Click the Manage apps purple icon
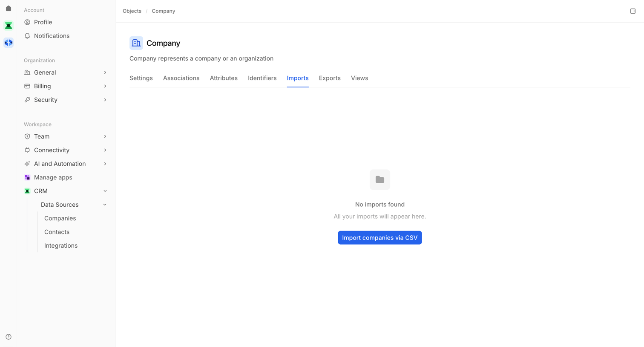 [x=27, y=177]
